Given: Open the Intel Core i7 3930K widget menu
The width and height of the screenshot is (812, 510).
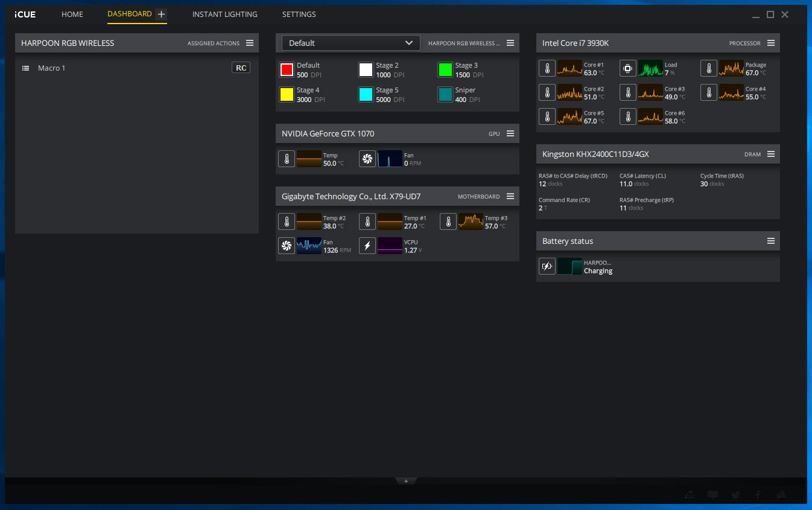Looking at the screenshot, I should click(x=771, y=43).
